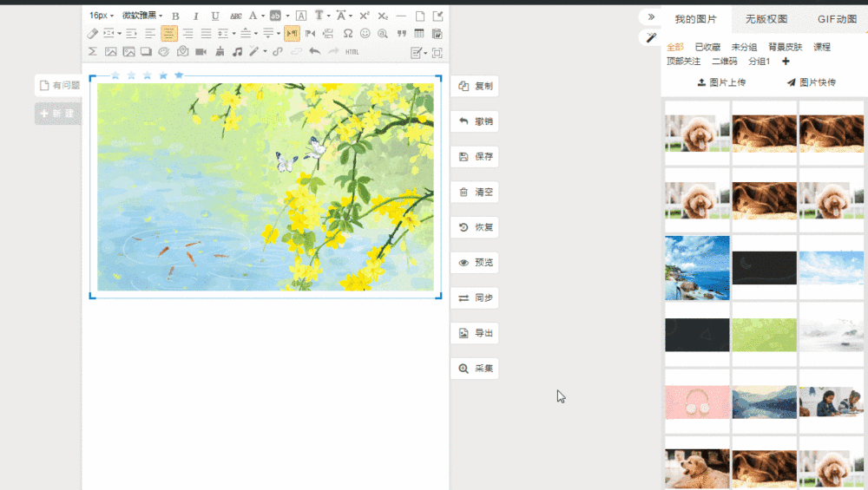Viewport: 868px width, 490px height.
Task: Open HTML source code view
Action: point(352,52)
